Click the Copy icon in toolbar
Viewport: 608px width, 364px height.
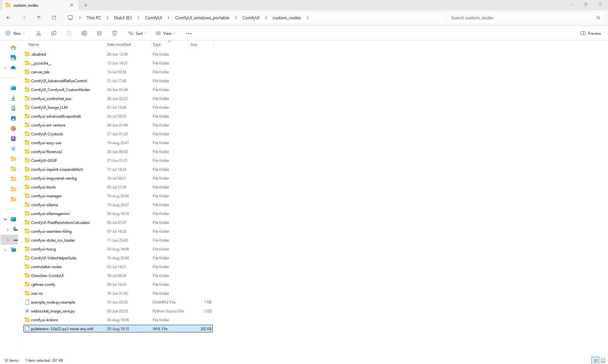point(54,33)
